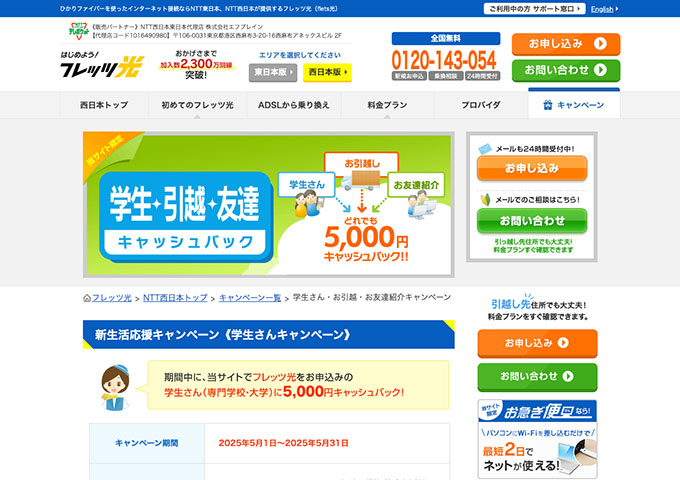
Task: Follow the キャンペーン一覧 breadcrumb link
Action: point(250,298)
